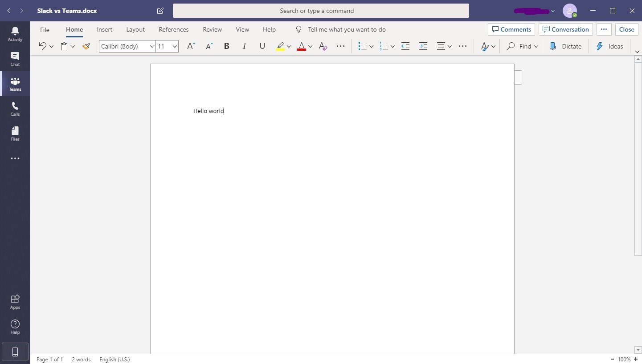Open Files in the sidebar
The width and height of the screenshot is (642, 364).
[x=15, y=133]
